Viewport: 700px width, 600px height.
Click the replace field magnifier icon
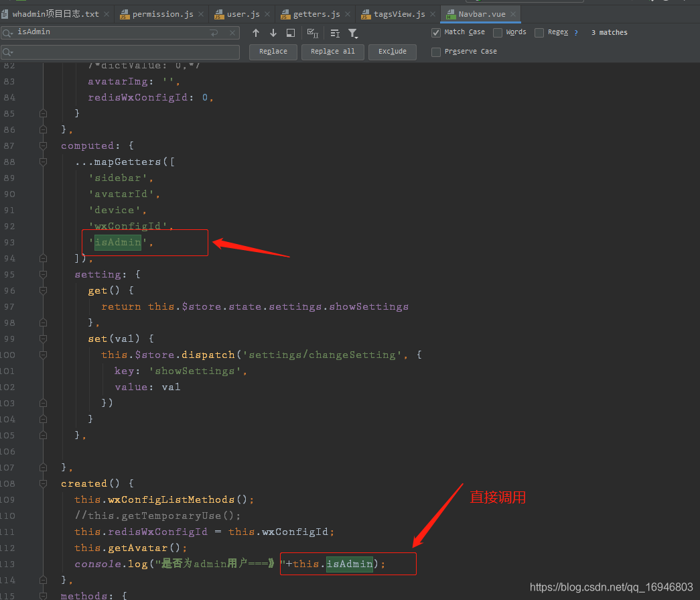tap(9, 52)
